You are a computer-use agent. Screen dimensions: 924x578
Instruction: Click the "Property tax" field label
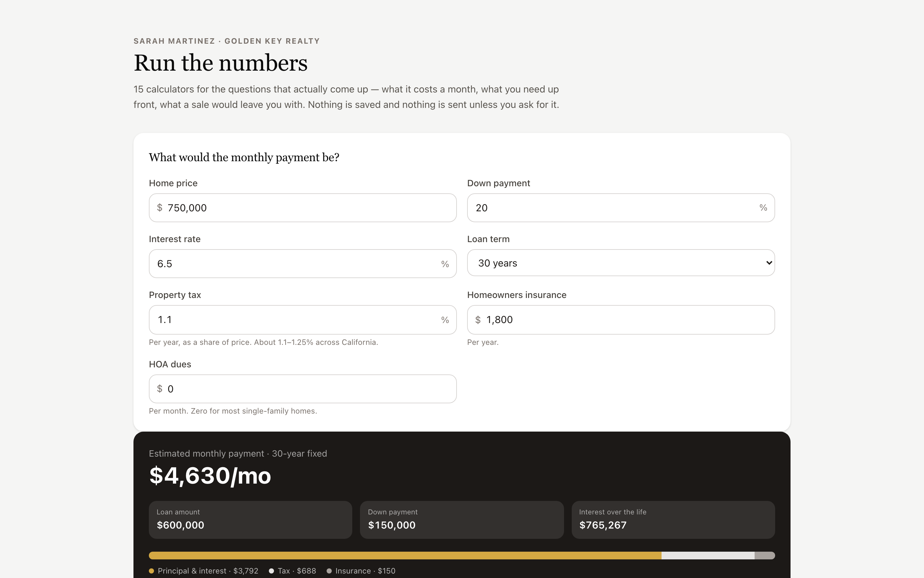pos(175,295)
